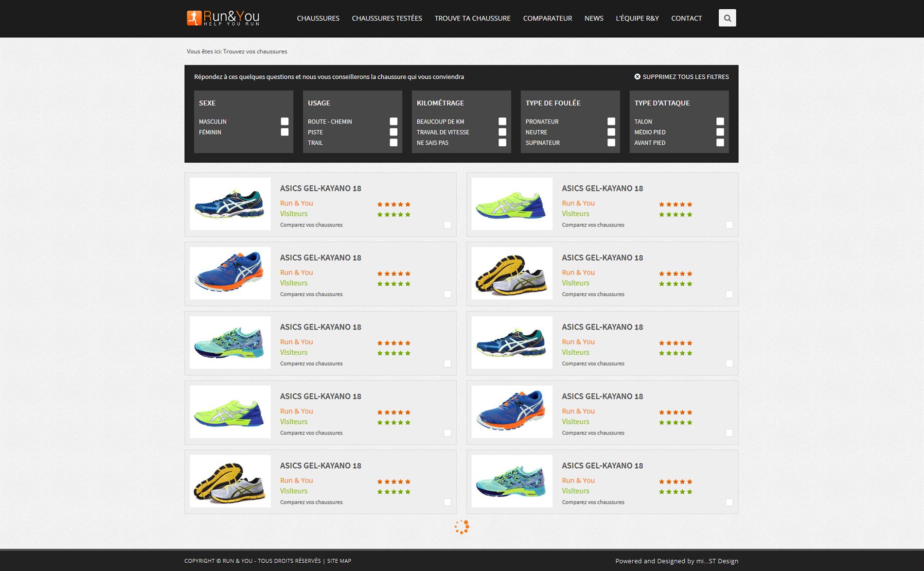The width and height of the screenshot is (924, 571).
Task: Open the turquoise patterned shoe thumbnail, third row left
Action: coord(230,343)
